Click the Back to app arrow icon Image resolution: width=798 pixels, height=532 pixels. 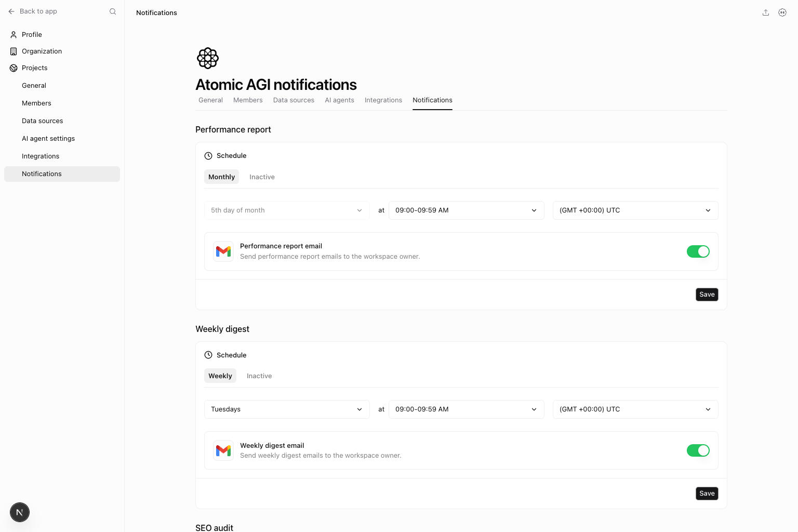tap(11, 11)
